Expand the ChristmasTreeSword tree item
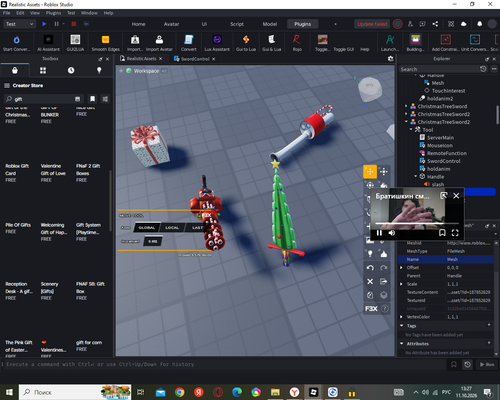This screenshot has width=500, height=400. pos(406,106)
